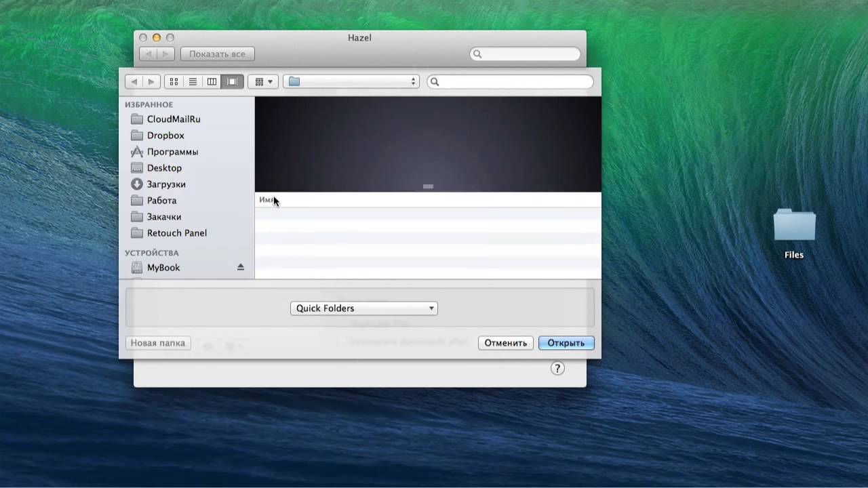Open the folder path popup menu
The width and height of the screenshot is (868, 488).
(351, 81)
